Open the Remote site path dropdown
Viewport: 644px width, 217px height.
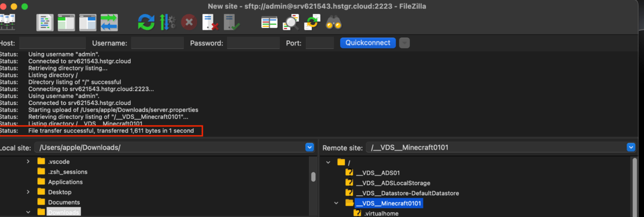click(631, 147)
